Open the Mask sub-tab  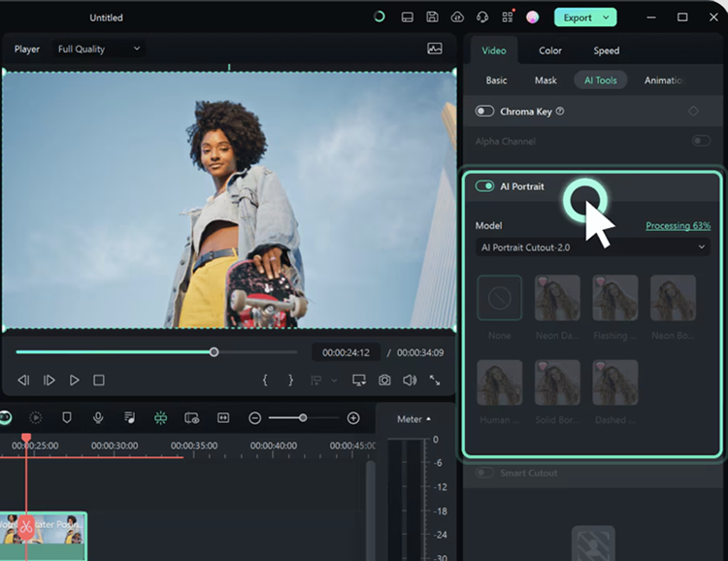pyautogui.click(x=546, y=80)
